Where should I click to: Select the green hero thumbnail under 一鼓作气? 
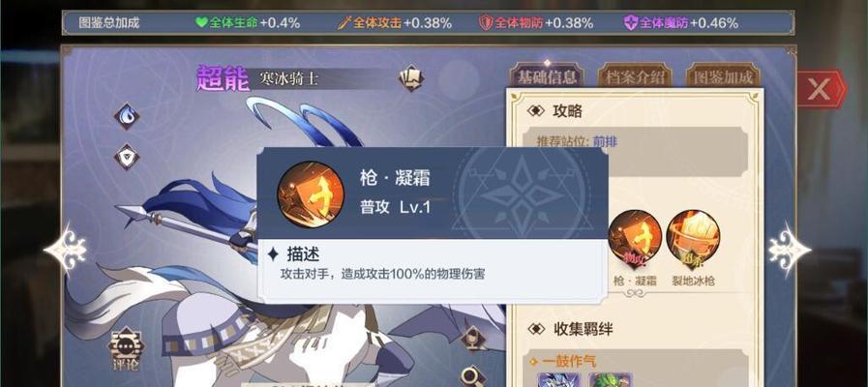[609, 379]
